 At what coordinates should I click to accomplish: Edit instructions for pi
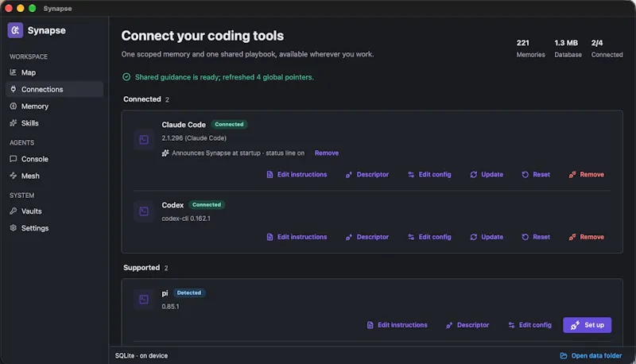[x=397, y=325]
